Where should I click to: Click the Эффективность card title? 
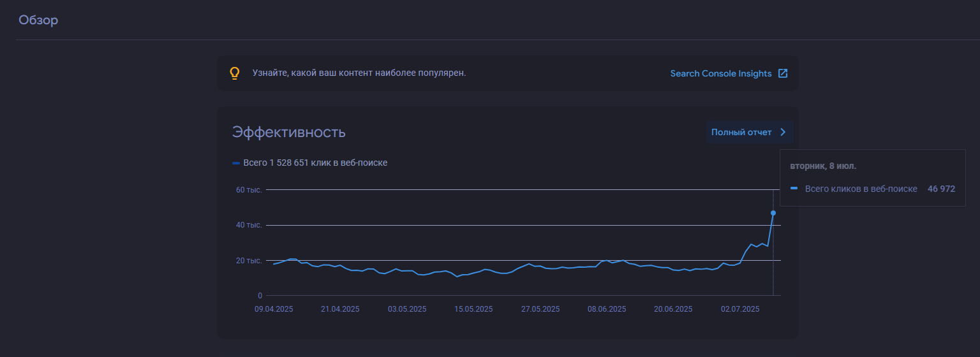tap(289, 132)
